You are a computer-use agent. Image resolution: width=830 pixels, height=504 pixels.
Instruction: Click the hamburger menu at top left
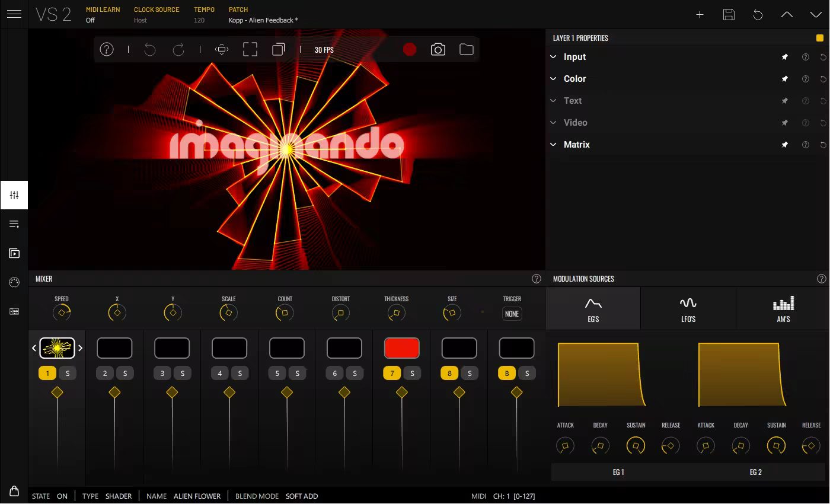point(14,14)
